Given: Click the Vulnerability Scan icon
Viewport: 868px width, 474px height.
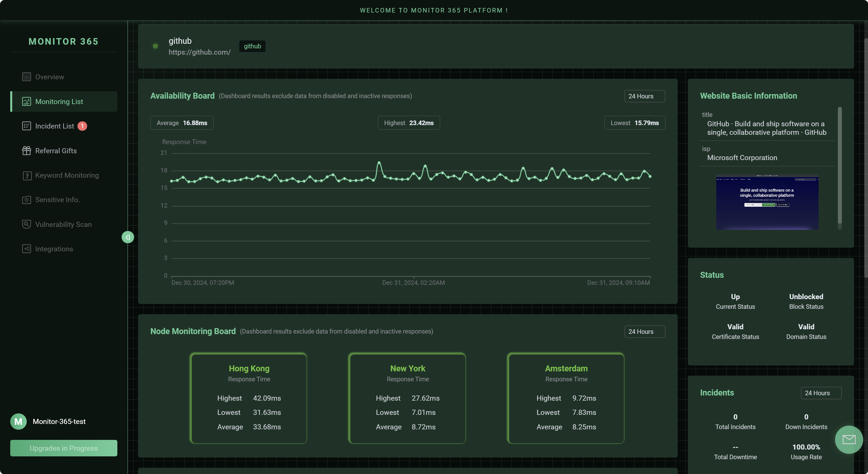Looking at the screenshot, I should point(26,225).
